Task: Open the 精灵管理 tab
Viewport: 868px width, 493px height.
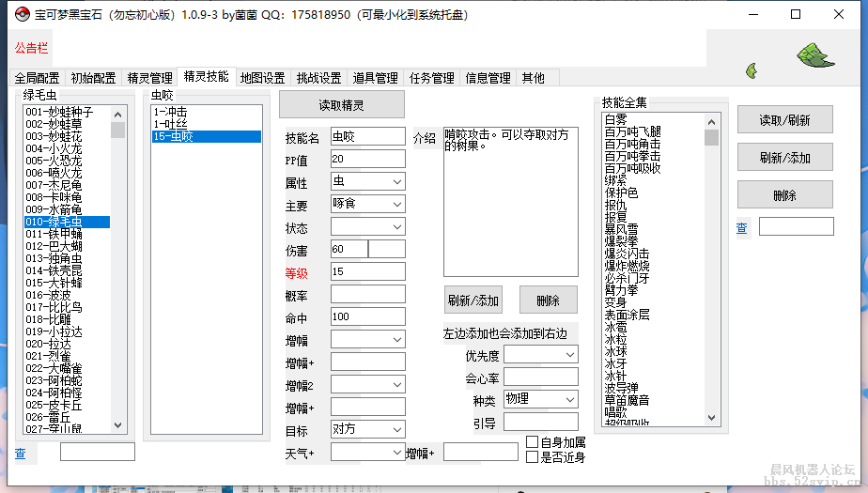Action: click(x=149, y=78)
